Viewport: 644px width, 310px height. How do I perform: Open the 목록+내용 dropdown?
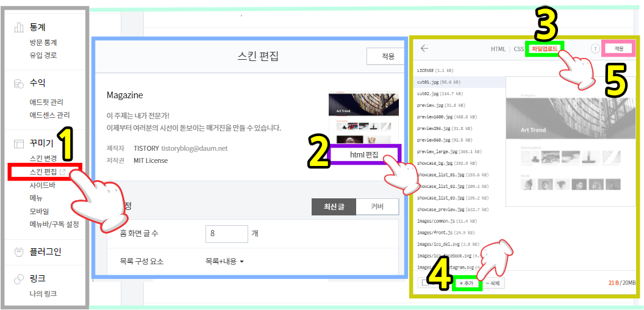click(x=224, y=261)
